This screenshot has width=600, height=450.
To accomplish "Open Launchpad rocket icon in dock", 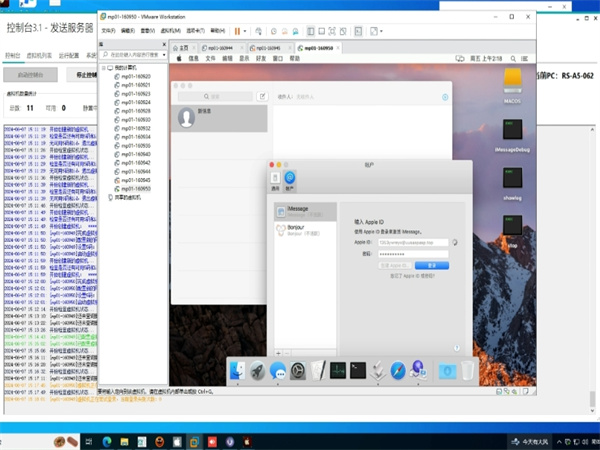I will (x=257, y=371).
